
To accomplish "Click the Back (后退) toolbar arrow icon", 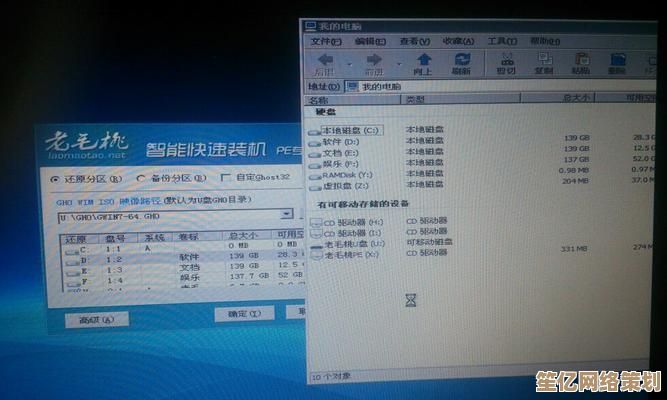I will [325, 59].
